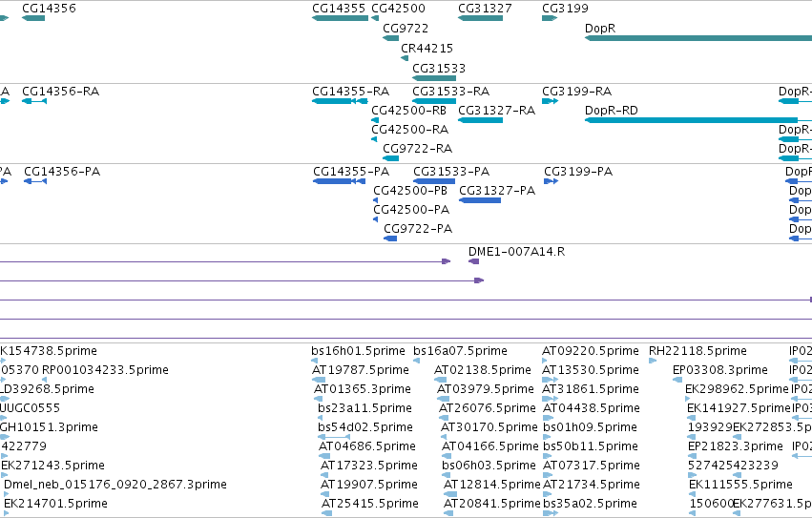Select the CG14356 gene feature
This screenshot has width=812, height=518.
33,18
